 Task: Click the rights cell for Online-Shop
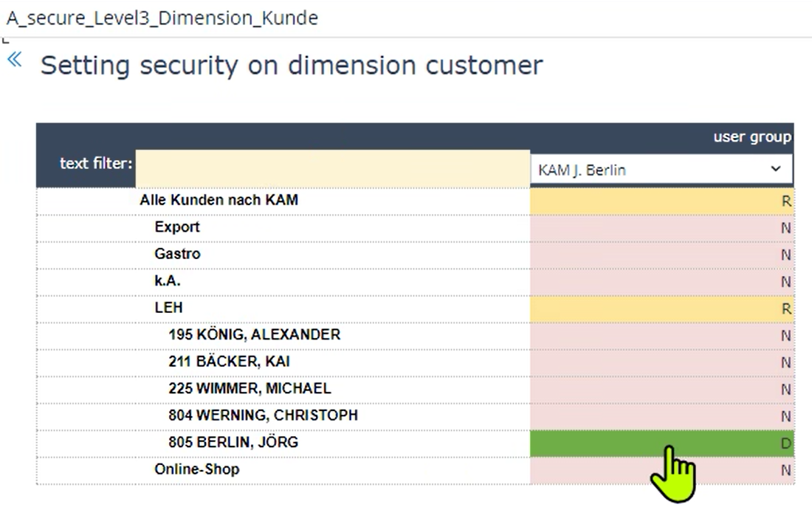coord(661,470)
